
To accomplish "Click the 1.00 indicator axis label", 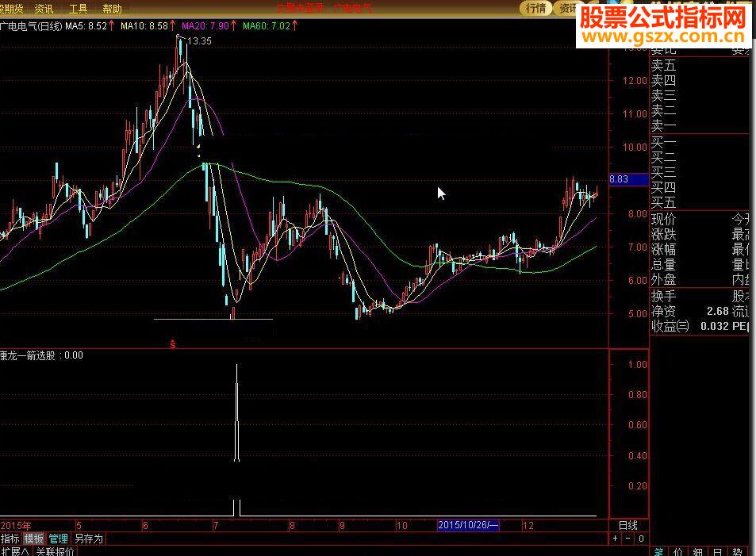I will point(637,365).
